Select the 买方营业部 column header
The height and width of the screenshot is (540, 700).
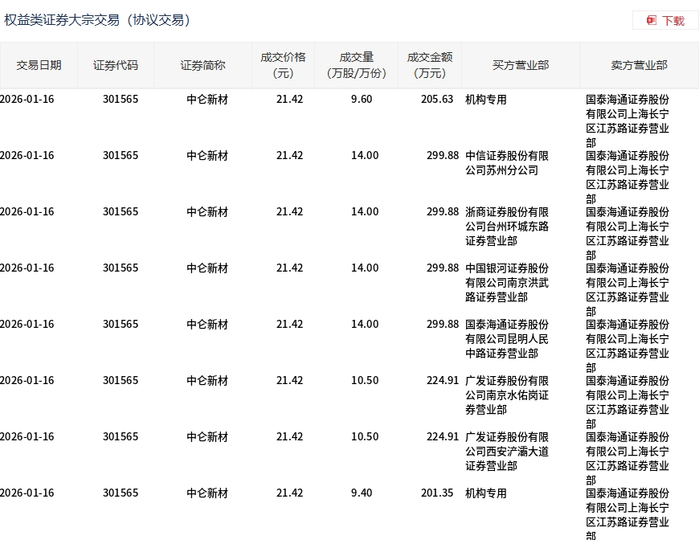[521, 66]
